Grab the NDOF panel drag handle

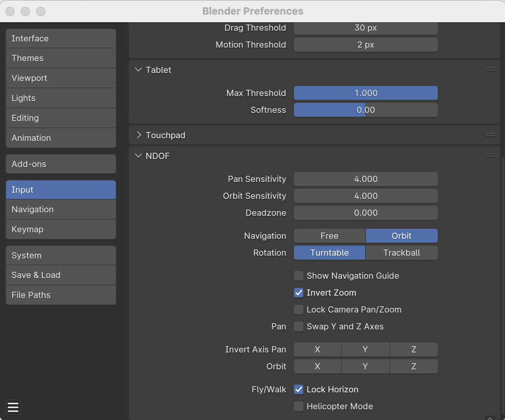click(x=491, y=155)
